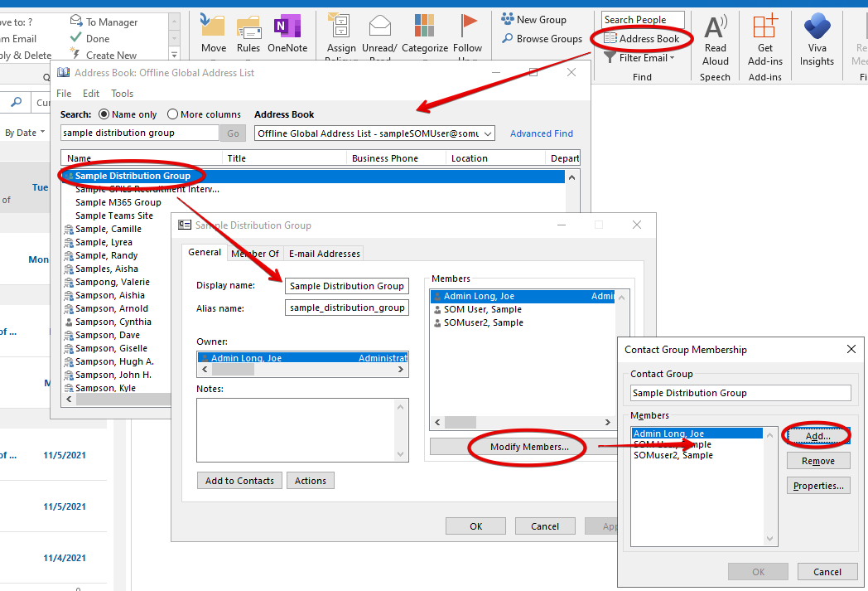This screenshot has height=591, width=868.
Task: Expand the Offline Global Address List dropdown
Action: tap(487, 133)
